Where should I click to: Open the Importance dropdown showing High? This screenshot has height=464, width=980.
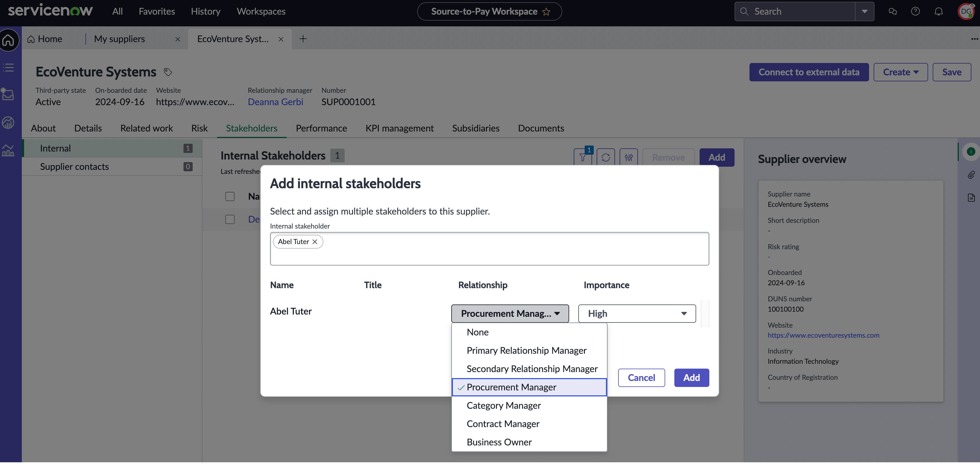tap(637, 314)
